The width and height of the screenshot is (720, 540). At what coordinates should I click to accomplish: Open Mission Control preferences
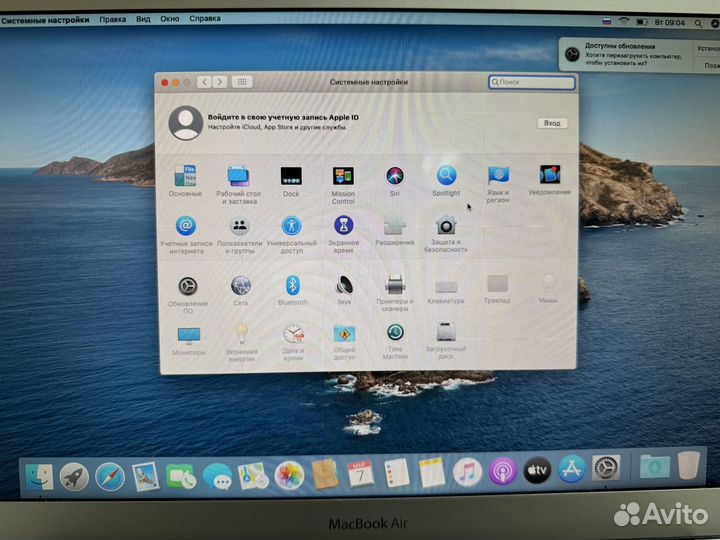coord(343,185)
